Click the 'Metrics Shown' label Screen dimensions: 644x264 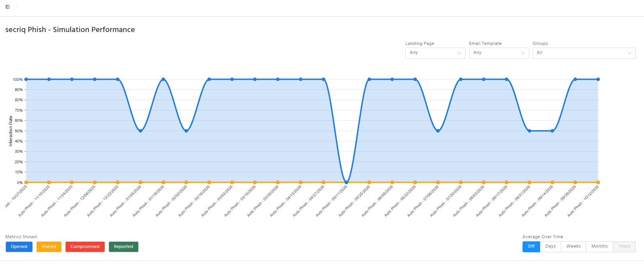click(21, 237)
